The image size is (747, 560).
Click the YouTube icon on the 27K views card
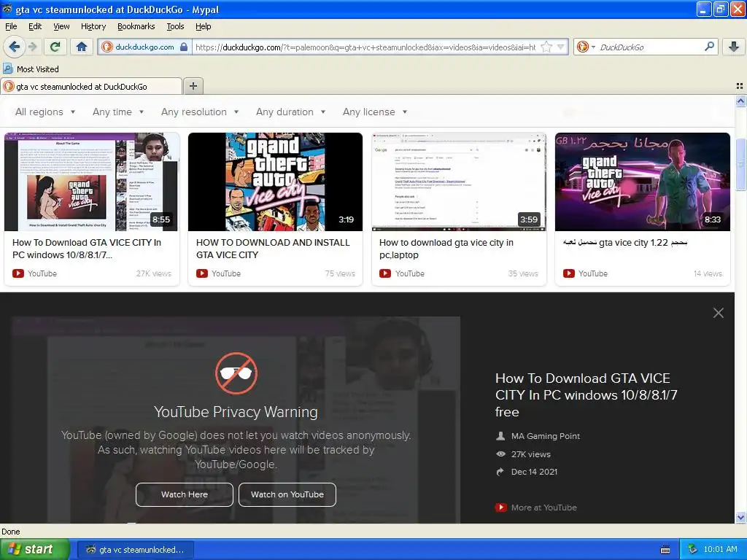pyautogui.click(x=18, y=273)
